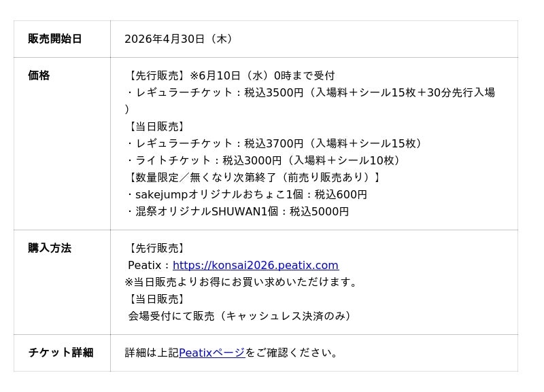The image size is (544, 392).
Task: Click the 【当日販売】 heading in the 購入方法 row
Action: (x=156, y=299)
